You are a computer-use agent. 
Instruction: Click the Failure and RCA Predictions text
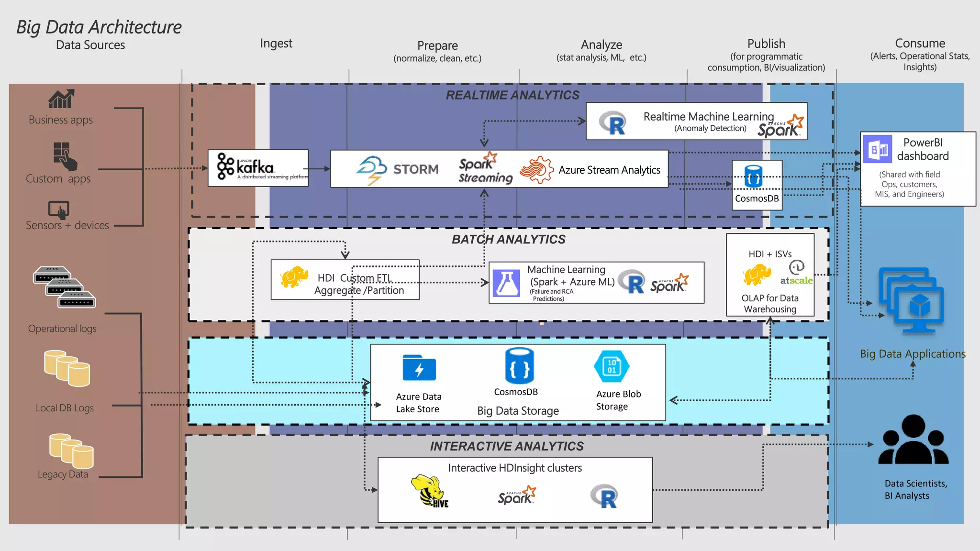point(551,295)
